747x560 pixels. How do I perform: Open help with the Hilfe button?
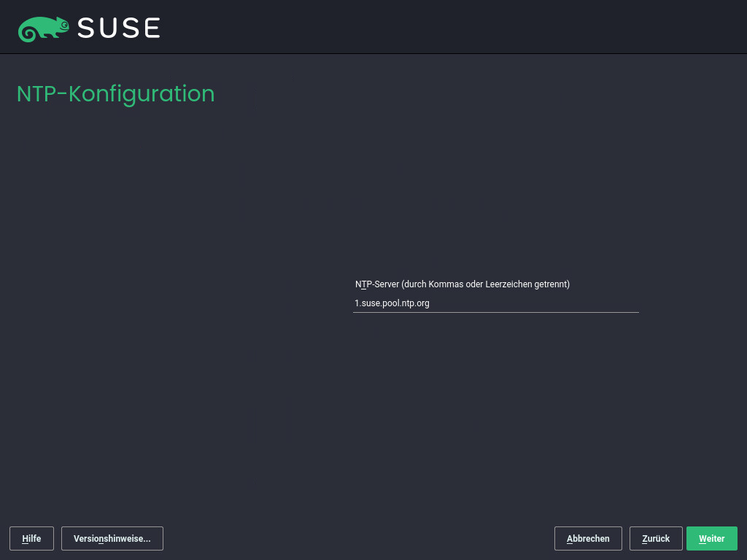point(31,538)
